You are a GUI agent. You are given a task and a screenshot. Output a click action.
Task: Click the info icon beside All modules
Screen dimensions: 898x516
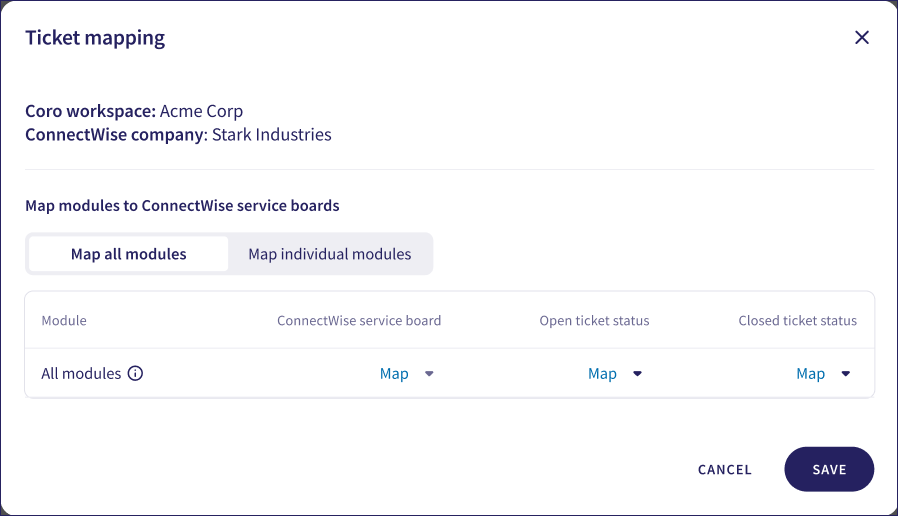[136, 374]
